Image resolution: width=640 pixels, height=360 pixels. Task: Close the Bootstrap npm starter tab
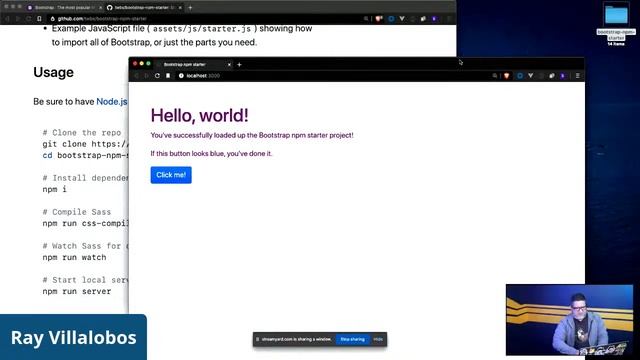click(229, 64)
